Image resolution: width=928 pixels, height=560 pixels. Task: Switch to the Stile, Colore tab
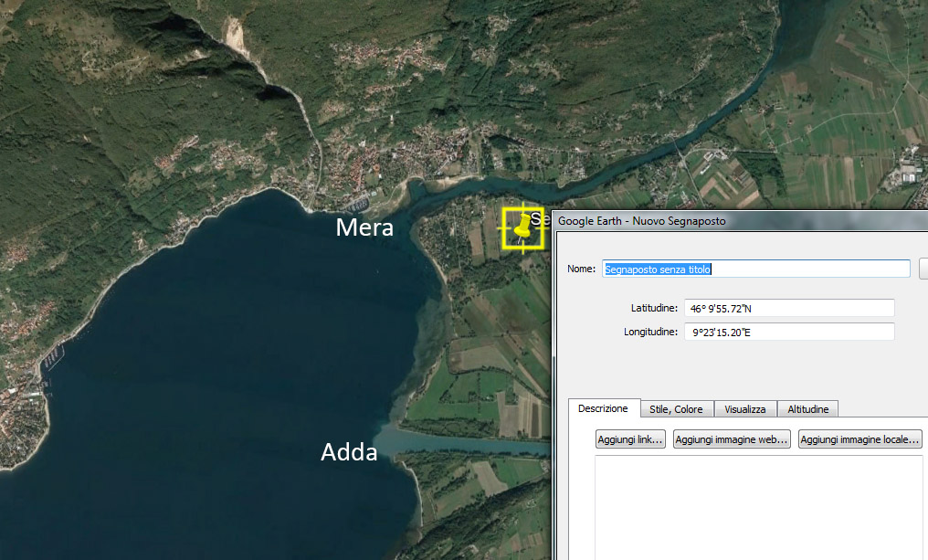click(677, 409)
